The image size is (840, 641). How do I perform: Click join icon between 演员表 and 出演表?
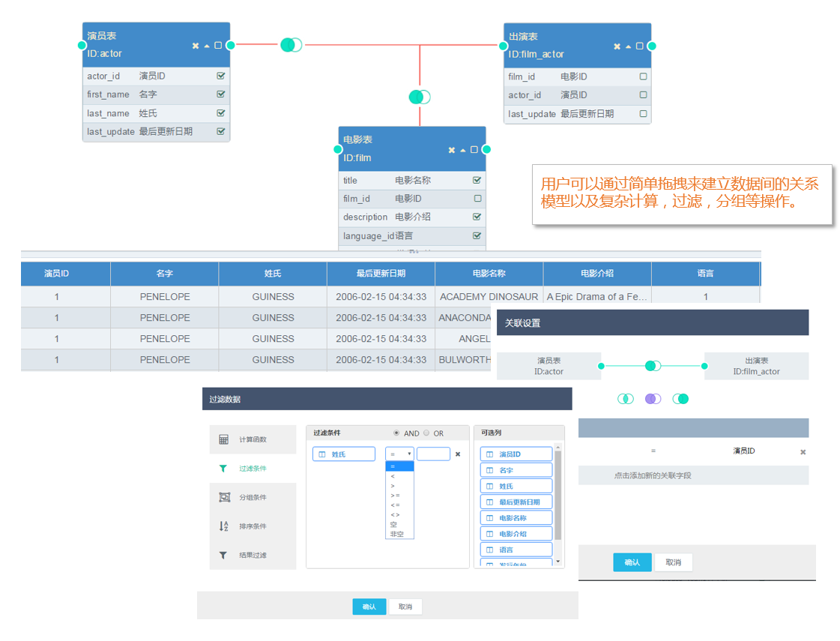(291, 45)
